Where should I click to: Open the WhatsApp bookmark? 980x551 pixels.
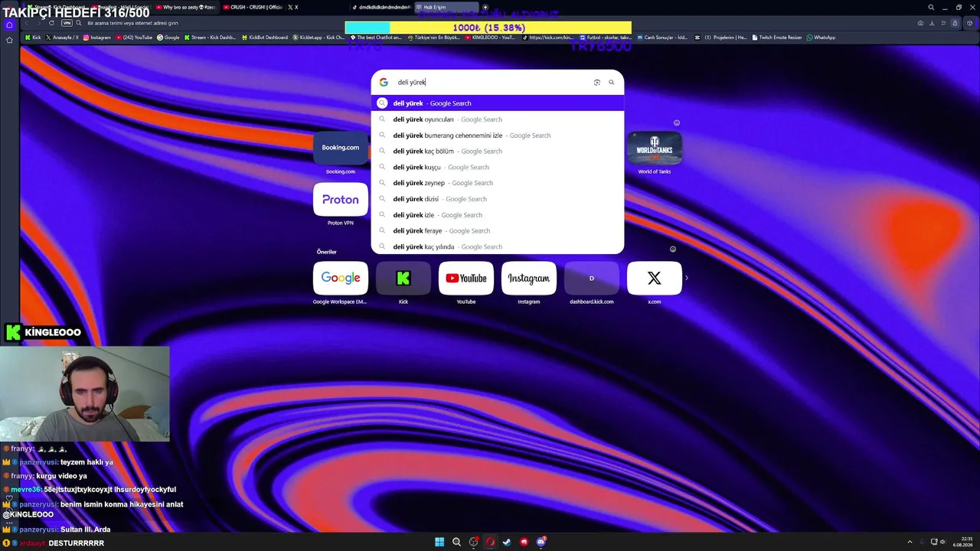tap(822, 37)
